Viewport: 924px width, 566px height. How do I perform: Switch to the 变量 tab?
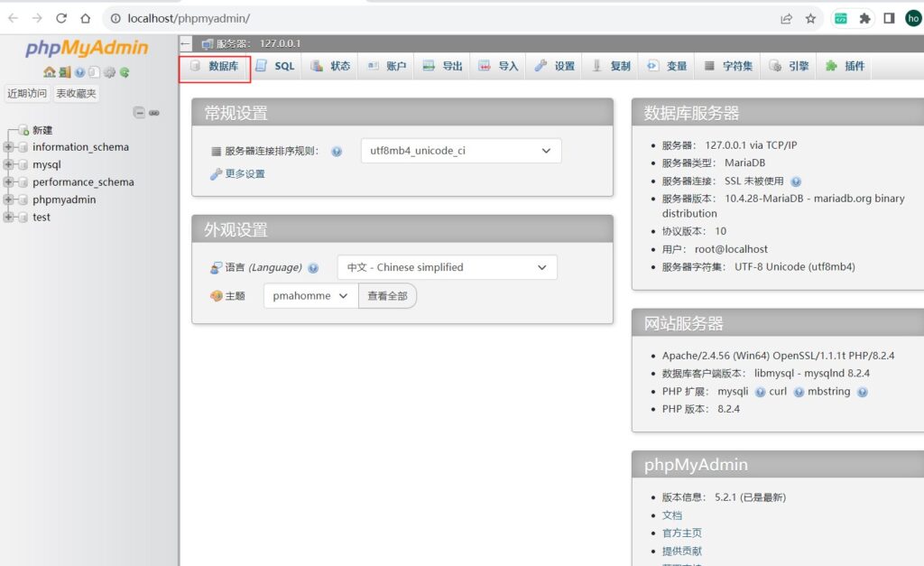pyautogui.click(x=667, y=66)
